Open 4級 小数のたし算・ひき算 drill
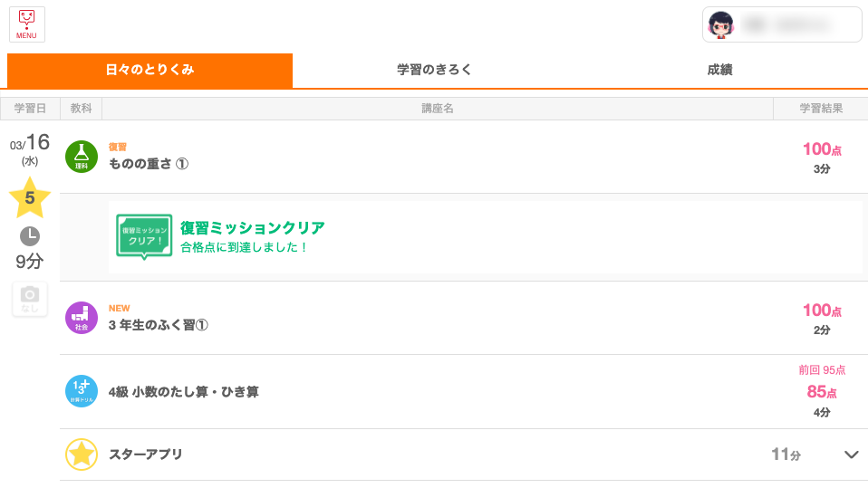The height and width of the screenshot is (488, 868). click(184, 392)
